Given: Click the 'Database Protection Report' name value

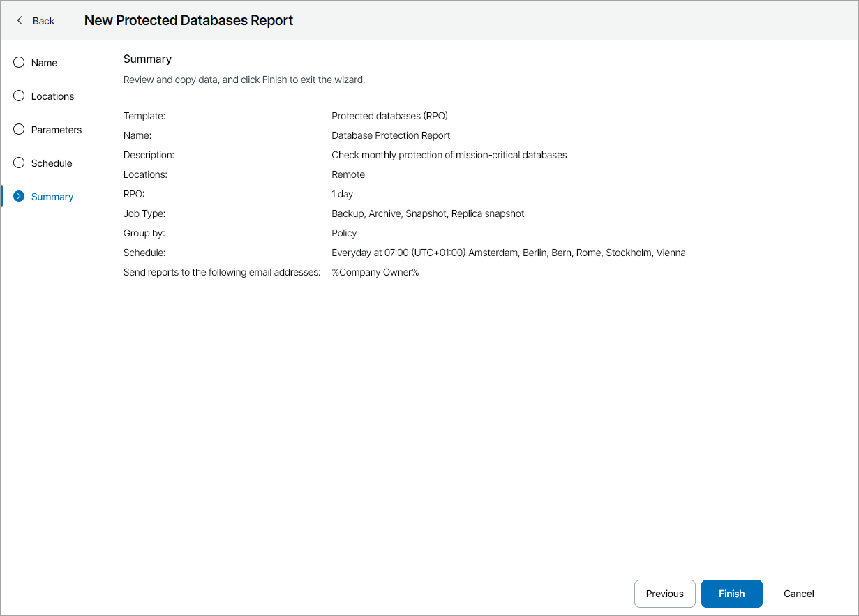Looking at the screenshot, I should tap(391, 135).
